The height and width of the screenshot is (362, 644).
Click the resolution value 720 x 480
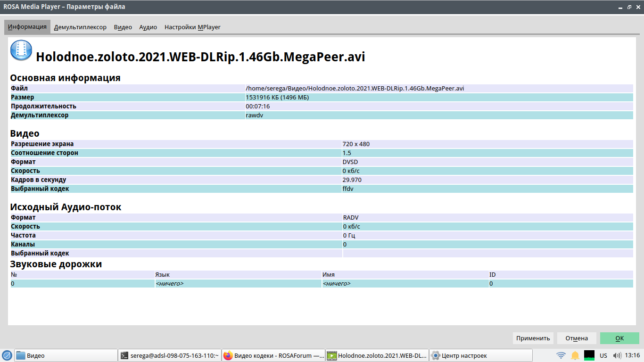(x=356, y=144)
